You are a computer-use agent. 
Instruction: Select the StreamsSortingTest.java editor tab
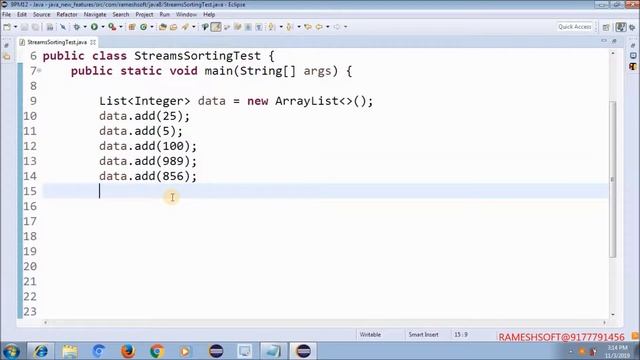click(57, 42)
